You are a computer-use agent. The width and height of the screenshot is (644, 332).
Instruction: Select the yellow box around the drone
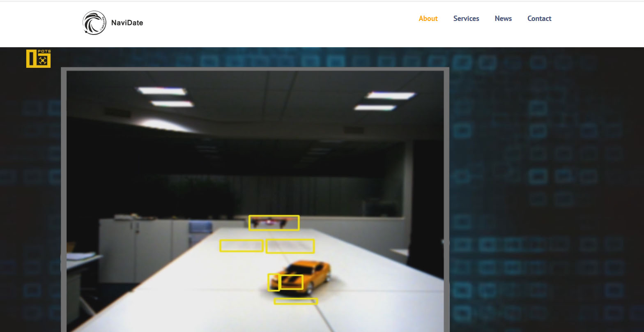[274, 223]
